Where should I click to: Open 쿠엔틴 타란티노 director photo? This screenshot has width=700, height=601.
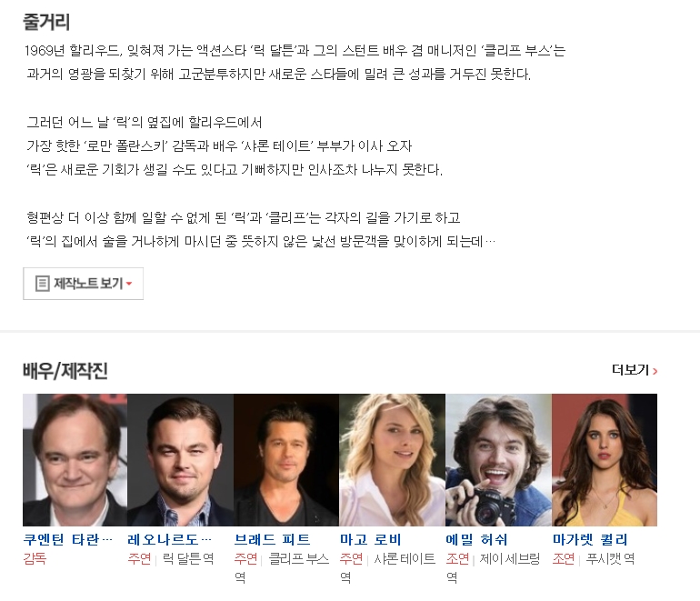tap(75, 460)
